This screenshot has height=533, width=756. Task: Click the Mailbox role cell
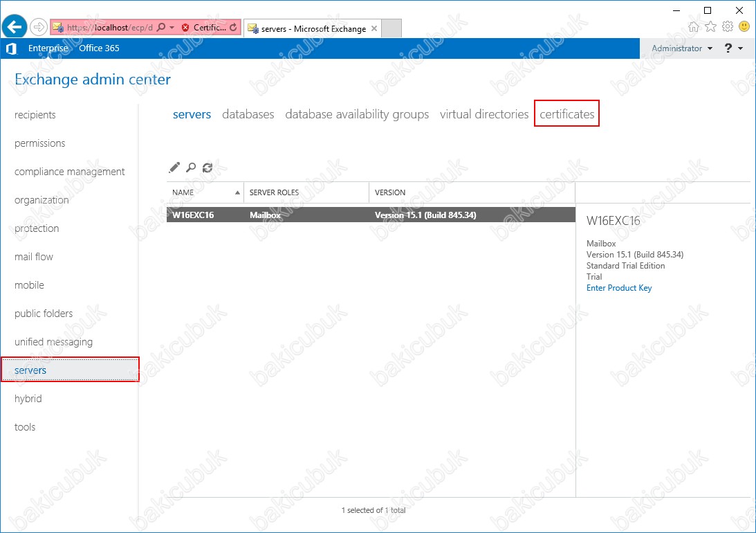coord(265,215)
